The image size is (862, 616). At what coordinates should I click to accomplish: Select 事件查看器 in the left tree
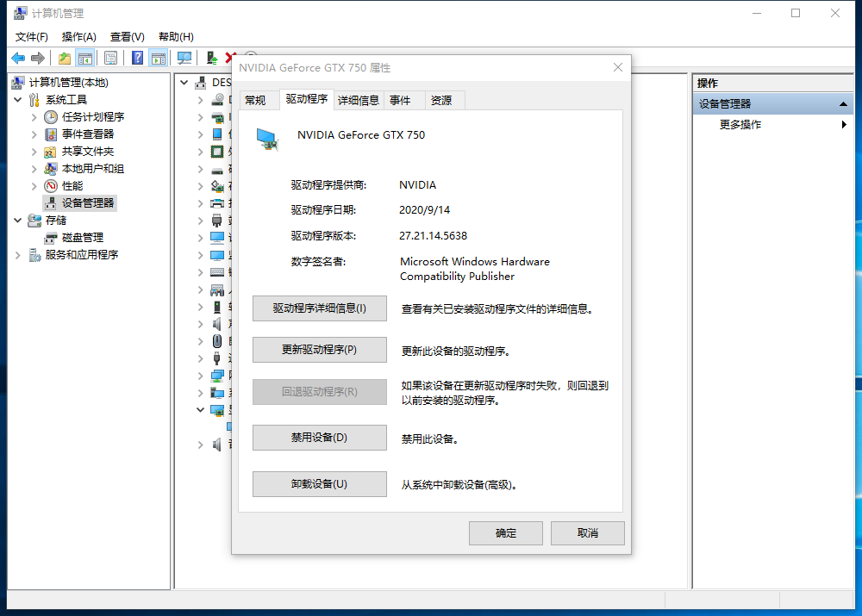coord(88,134)
